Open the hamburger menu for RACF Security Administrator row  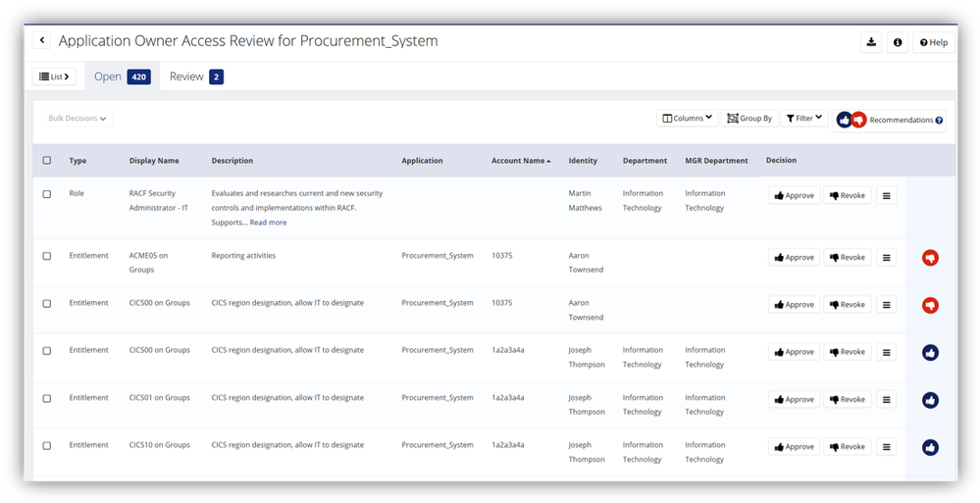coord(886,195)
